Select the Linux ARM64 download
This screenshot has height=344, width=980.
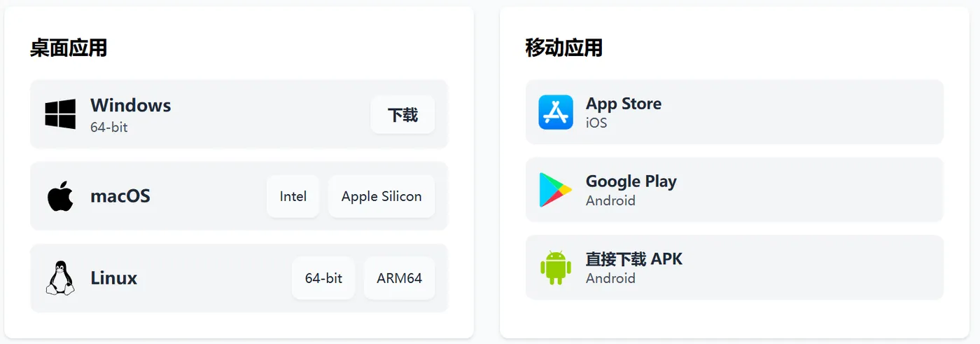pos(399,278)
